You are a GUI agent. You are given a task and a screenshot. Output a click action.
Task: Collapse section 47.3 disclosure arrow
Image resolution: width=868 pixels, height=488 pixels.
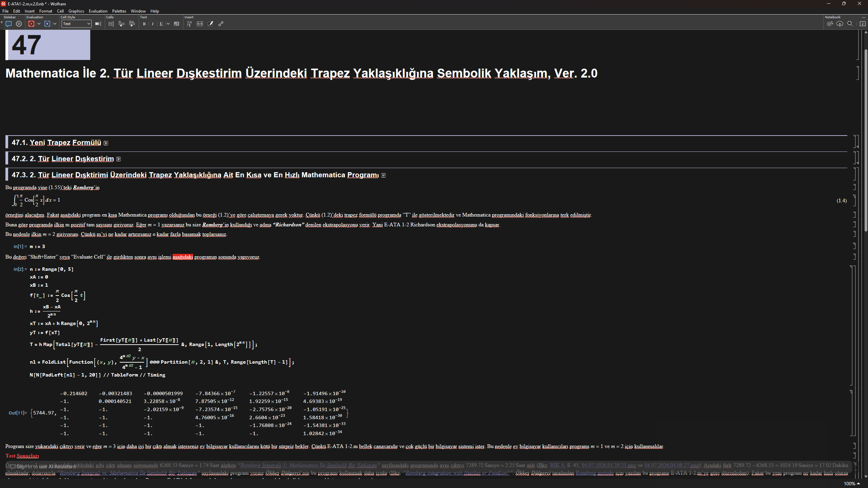(383, 175)
